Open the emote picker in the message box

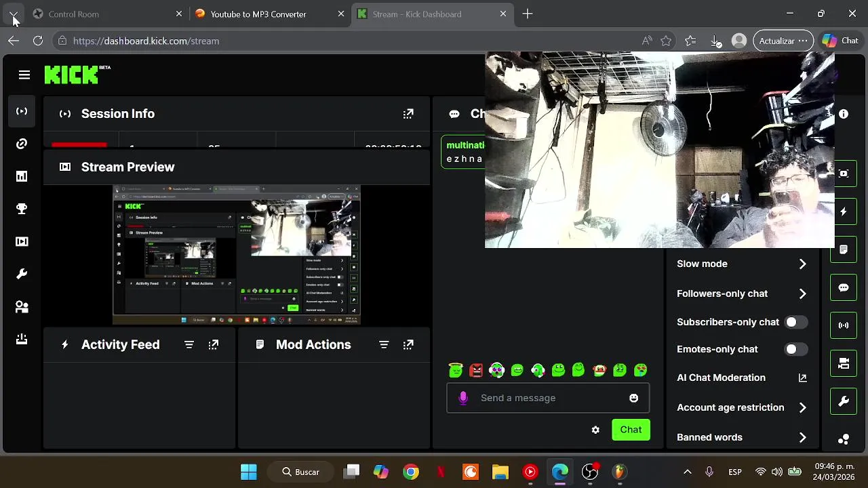click(x=633, y=398)
